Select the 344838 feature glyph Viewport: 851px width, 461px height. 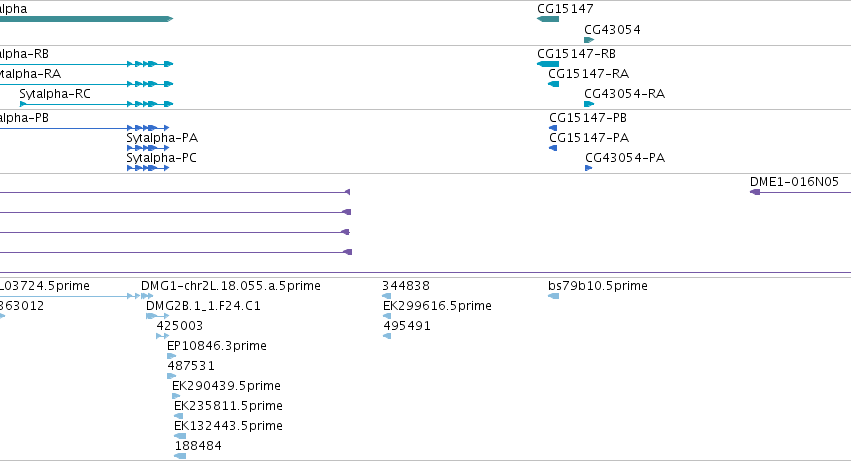click(x=386, y=296)
